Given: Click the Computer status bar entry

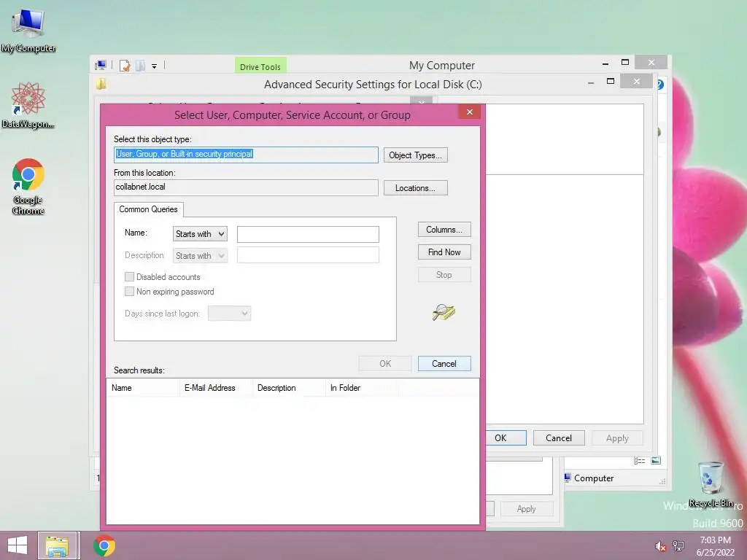Looking at the screenshot, I should point(589,478).
